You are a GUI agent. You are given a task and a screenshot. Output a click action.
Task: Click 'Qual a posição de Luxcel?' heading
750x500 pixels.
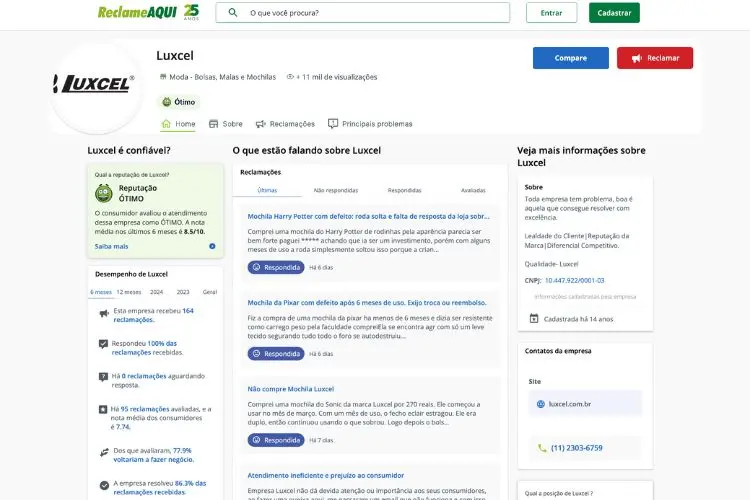[x=558, y=493]
